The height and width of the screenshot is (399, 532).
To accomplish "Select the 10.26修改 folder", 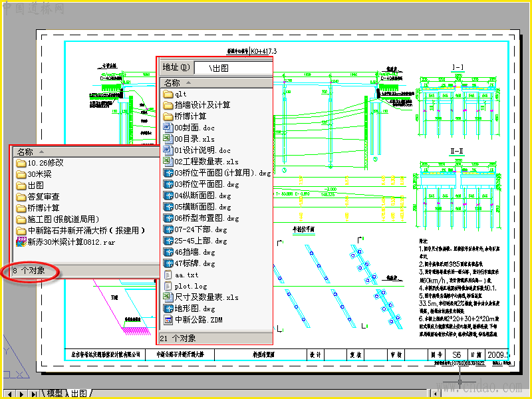I will click(x=40, y=163).
